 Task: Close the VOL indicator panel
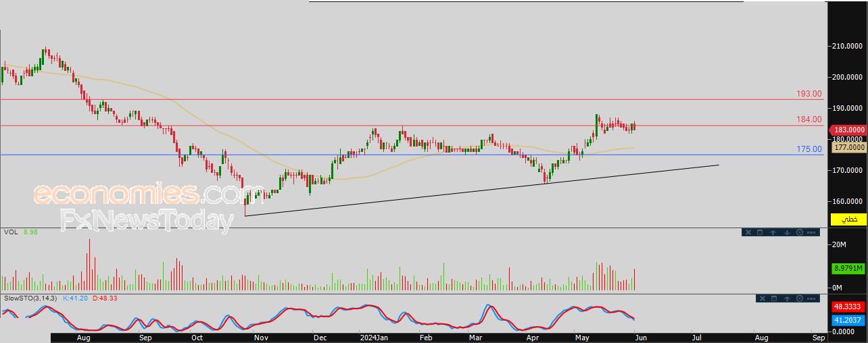point(748,232)
